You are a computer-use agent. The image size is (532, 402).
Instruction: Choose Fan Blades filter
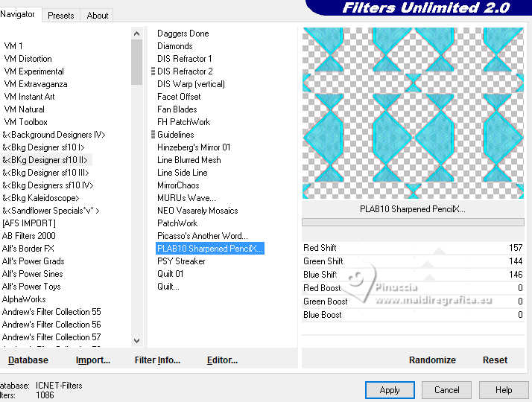[177, 109]
